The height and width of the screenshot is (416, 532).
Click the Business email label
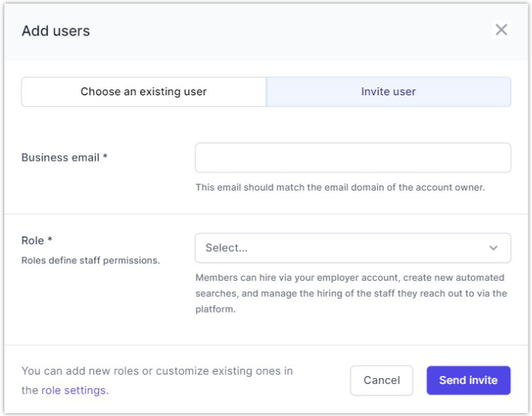pyautogui.click(x=60, y=158)
